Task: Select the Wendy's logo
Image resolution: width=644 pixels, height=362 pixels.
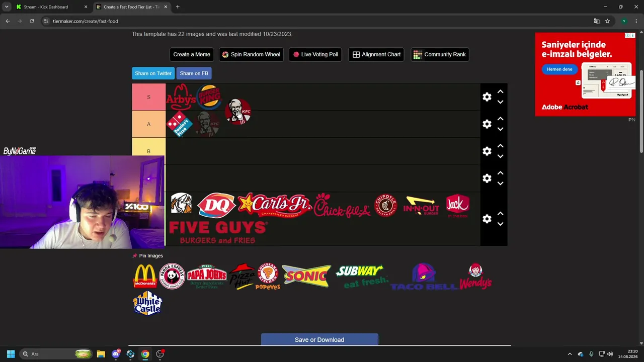Action: click(x=475, y=276)
